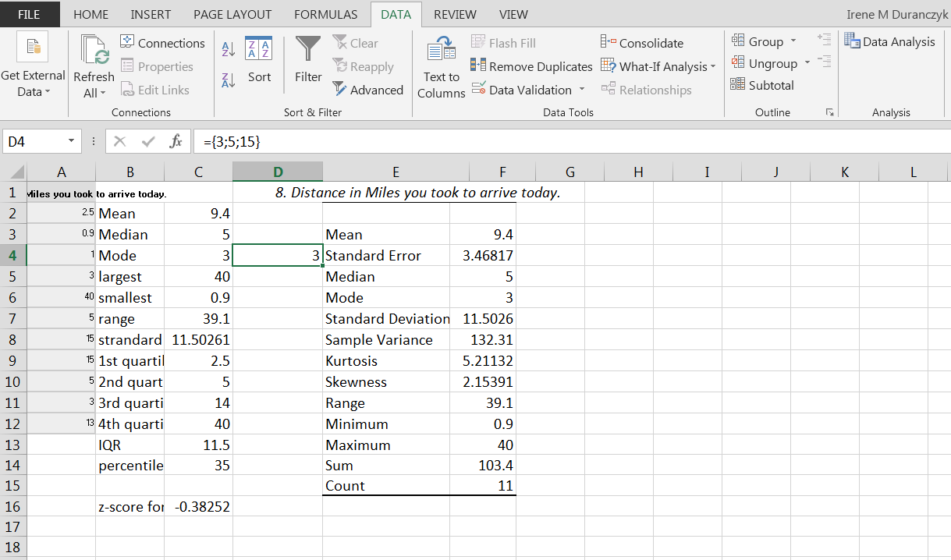The height and width of the screenshot is (560, 951).
Task: Click Show Detail outline icon
Action: pyautogui.click(x=824, y=40)
